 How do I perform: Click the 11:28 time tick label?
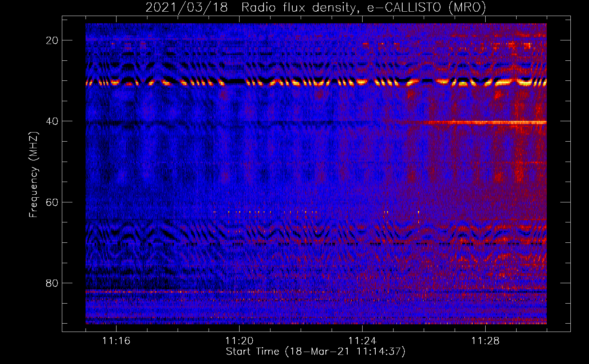click(x=485, y=341)
